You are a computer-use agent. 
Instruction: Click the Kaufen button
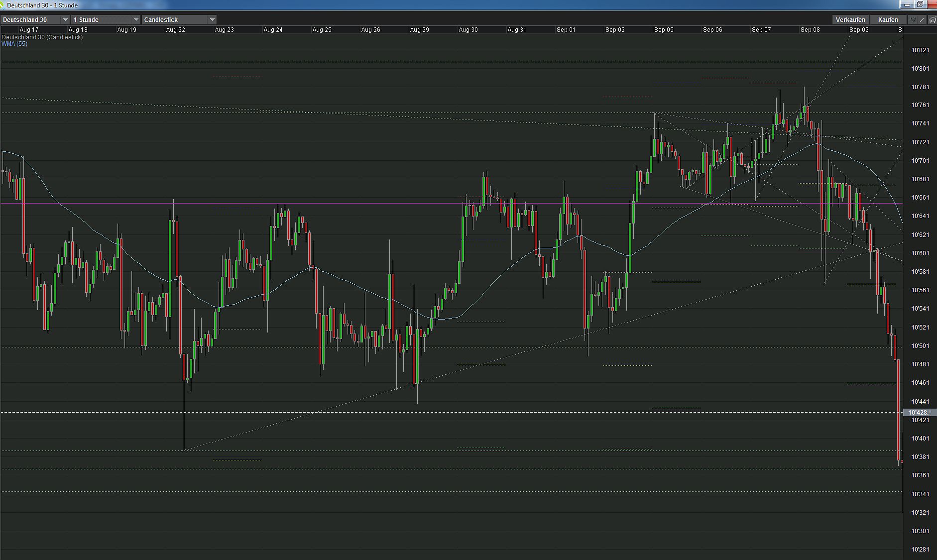[888, 19]
